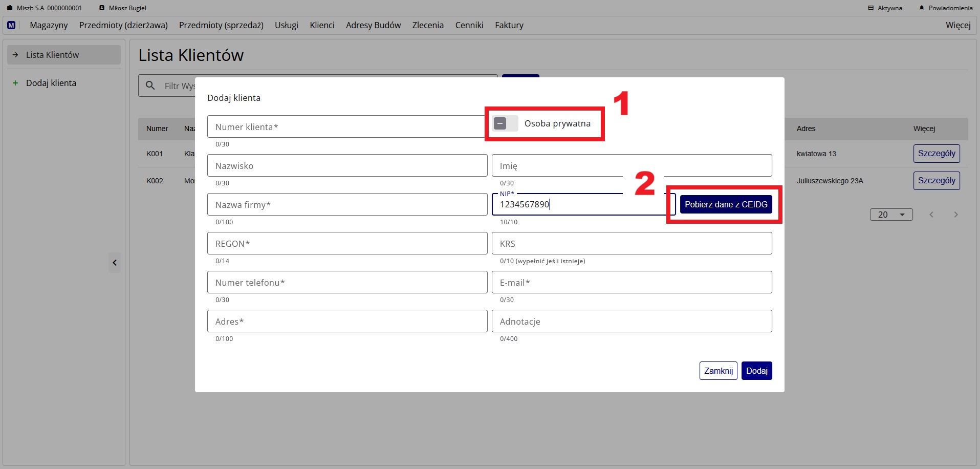Click the company icon beside Miszb S.A.
Viewport: 980px width, 469px height.
[9, 8]
